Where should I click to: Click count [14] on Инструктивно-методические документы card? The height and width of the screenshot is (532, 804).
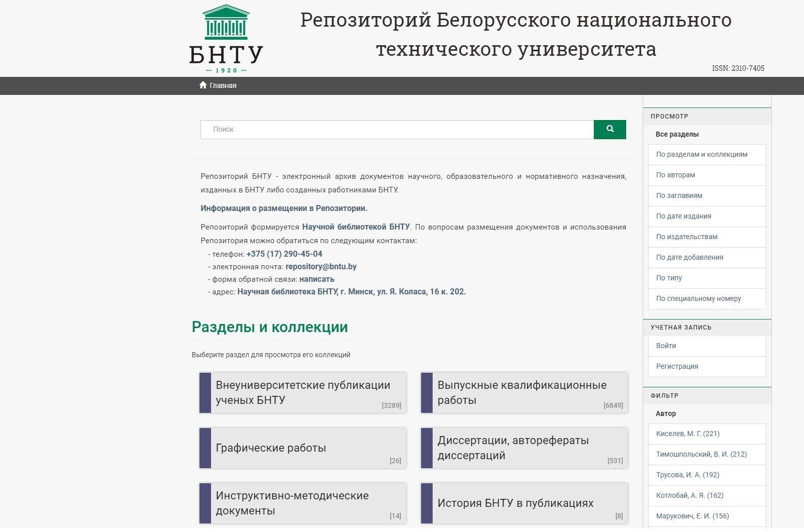[x=395, y=516]
